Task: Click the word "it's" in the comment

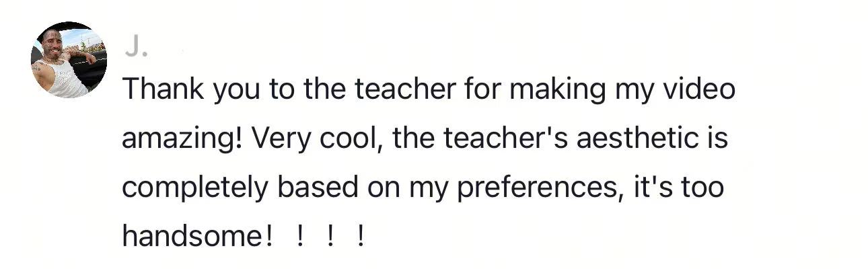Action: [651, 188]
